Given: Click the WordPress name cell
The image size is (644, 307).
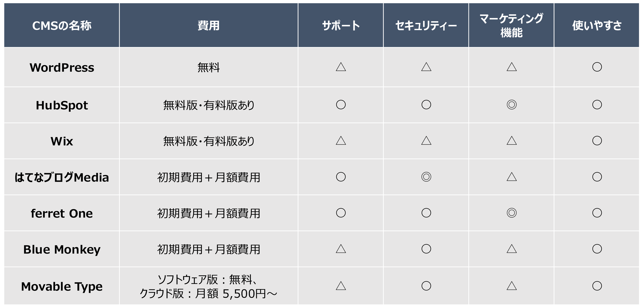Looking at the screenshot, I should click(62, 67).
